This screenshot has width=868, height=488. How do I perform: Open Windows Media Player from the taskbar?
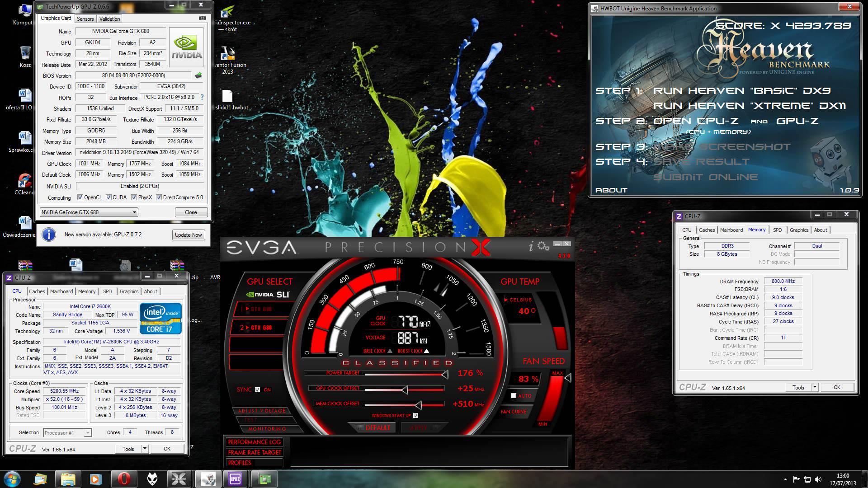(x=95, y=479)
